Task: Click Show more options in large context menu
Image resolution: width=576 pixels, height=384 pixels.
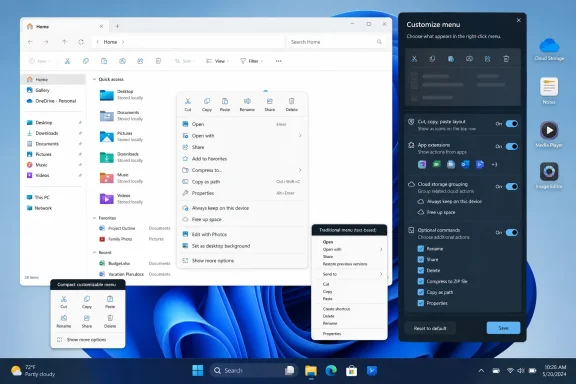Action: 242,261
